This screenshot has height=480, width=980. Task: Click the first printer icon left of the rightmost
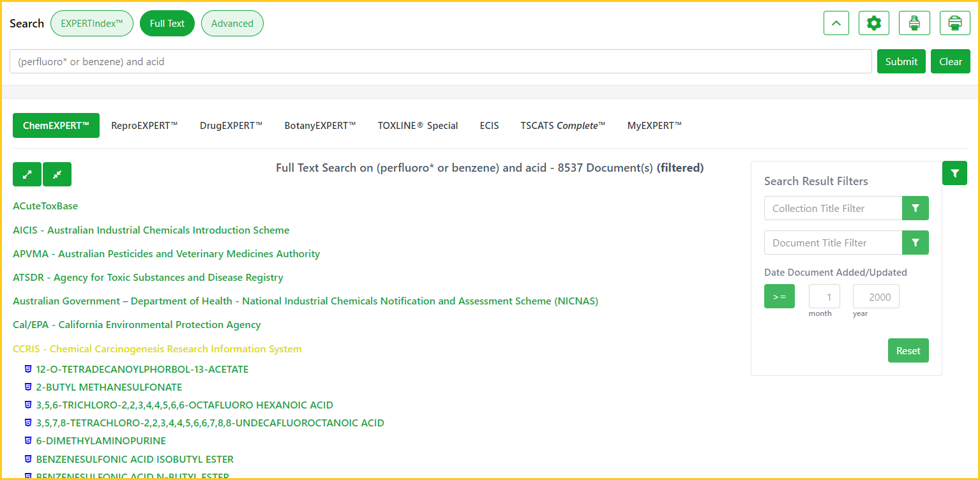[x=914, y=24]
